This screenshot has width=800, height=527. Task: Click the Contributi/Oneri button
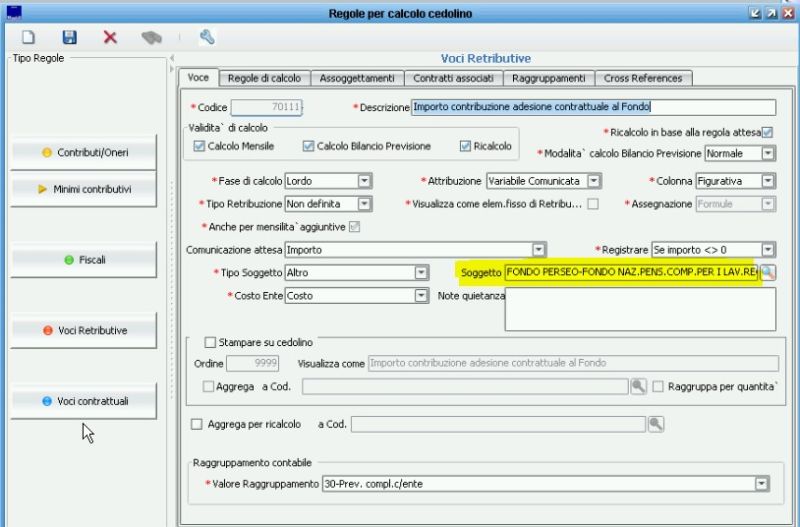coord(84,153)
